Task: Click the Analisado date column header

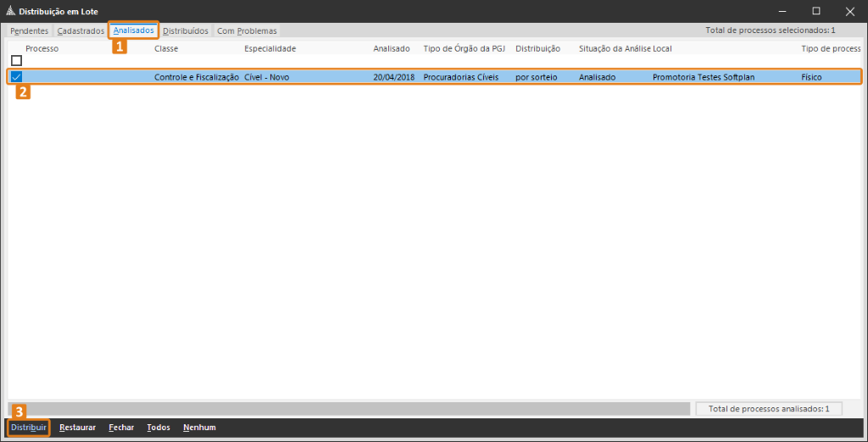Action: [391, 49]
